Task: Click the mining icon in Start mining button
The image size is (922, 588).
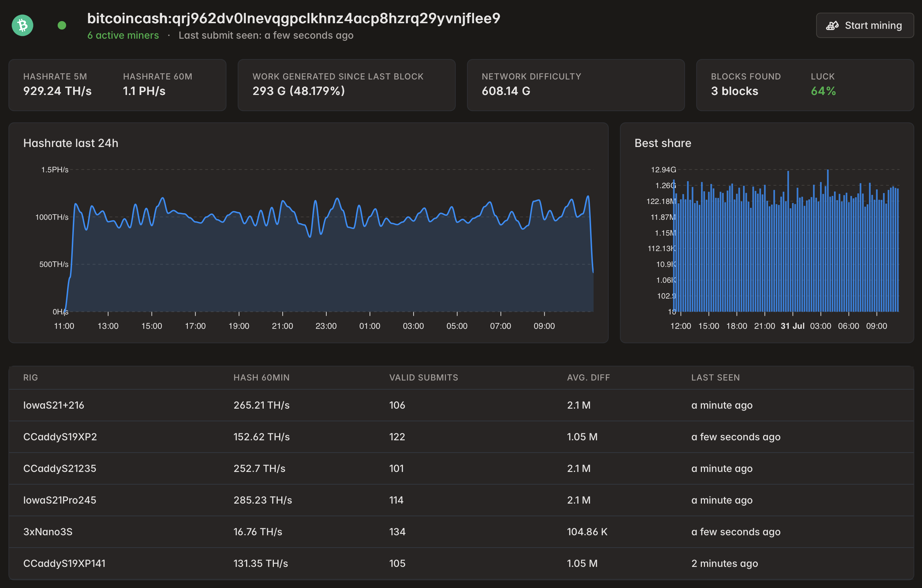Action: point(832,26)
